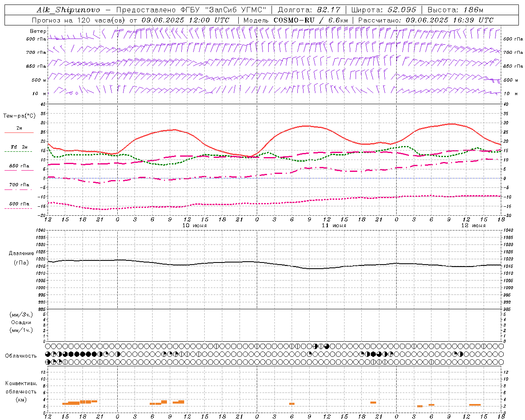Click the '700 гПа' wind level label on left

(x=36, y=52)
